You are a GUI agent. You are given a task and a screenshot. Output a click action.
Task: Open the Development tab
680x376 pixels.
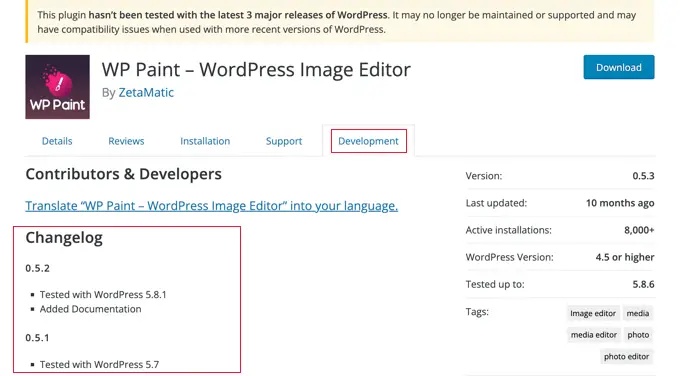[x=368, y=141]
